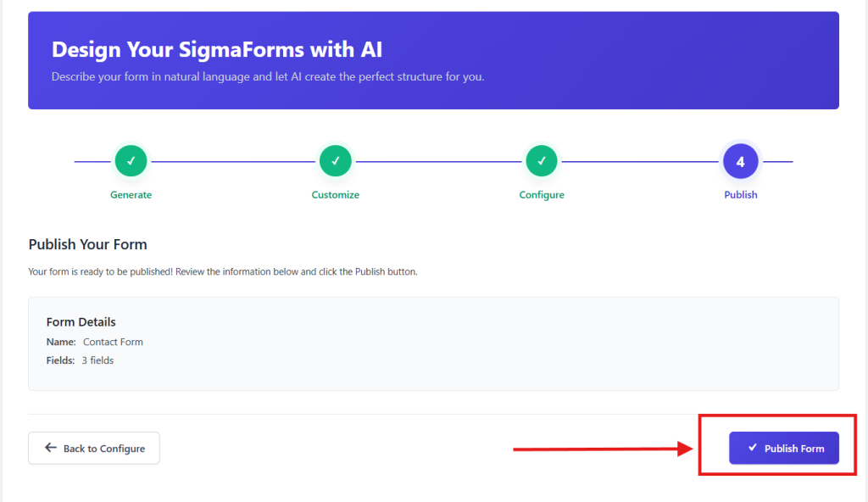Click the Configure step's green checkmark icon

click(x=542, y=160)
